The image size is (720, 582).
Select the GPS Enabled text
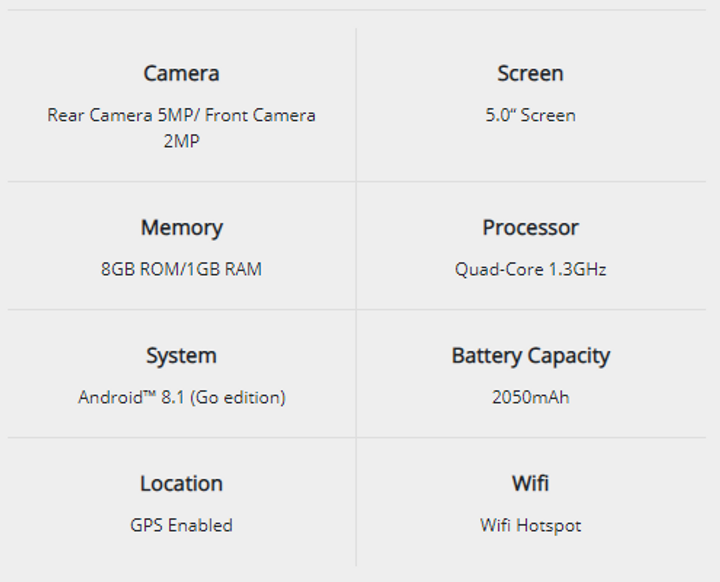(x=181, y=525)
